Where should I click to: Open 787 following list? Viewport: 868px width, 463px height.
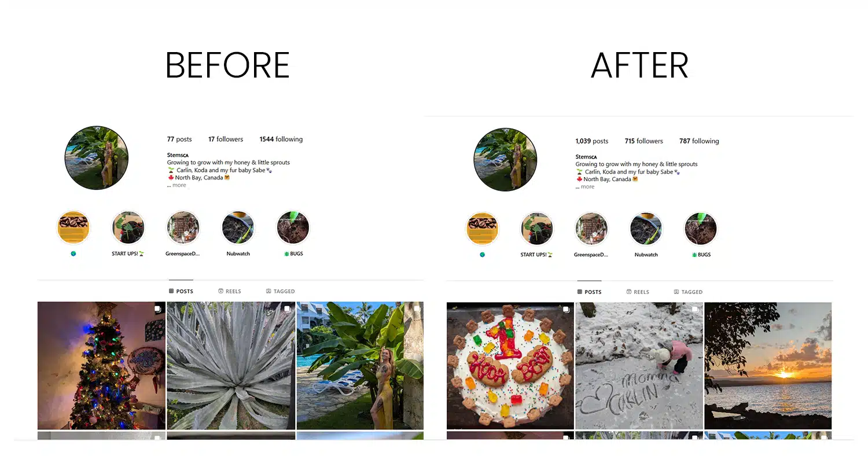coord(699,141)
